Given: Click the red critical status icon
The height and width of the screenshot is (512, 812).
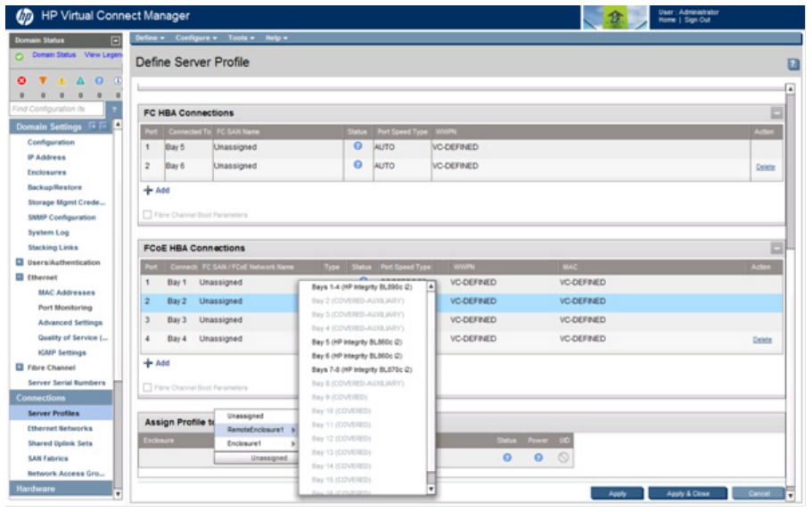Looking at the screenshot, I should (20, 80).
